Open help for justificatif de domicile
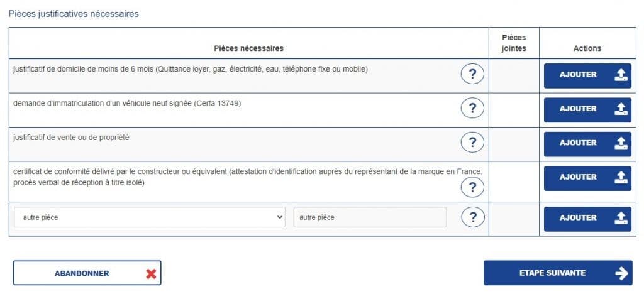644x294 pixels. click(x=472, y=74)
